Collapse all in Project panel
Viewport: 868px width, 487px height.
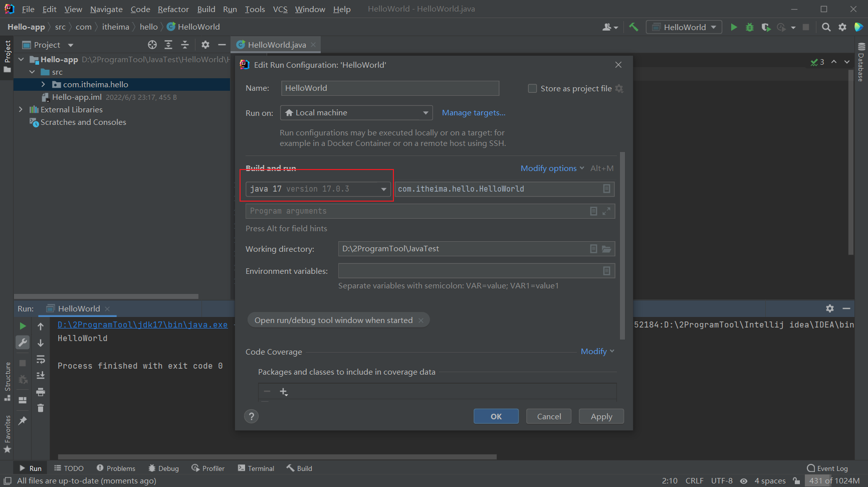185,45
